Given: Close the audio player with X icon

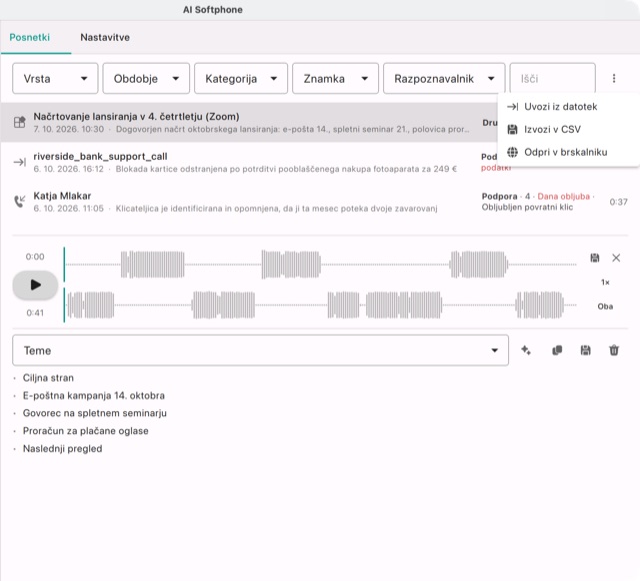Looking at the screenshot, I should [x=616, y=258].
